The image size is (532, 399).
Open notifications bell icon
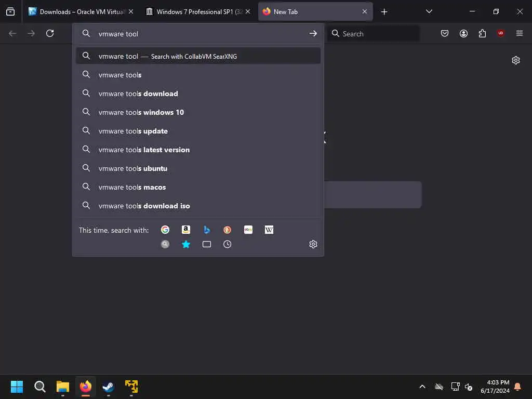click(x=518, y=387)
